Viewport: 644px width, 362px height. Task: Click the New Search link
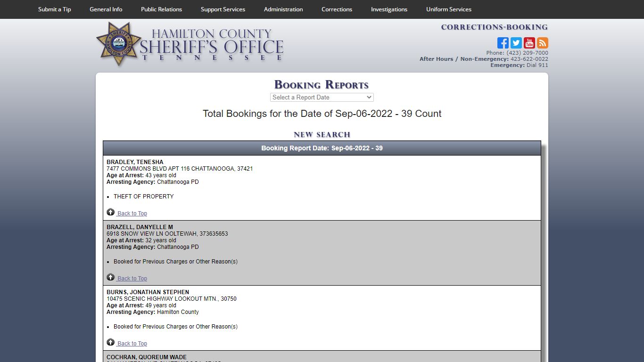[x=322, y=135]
